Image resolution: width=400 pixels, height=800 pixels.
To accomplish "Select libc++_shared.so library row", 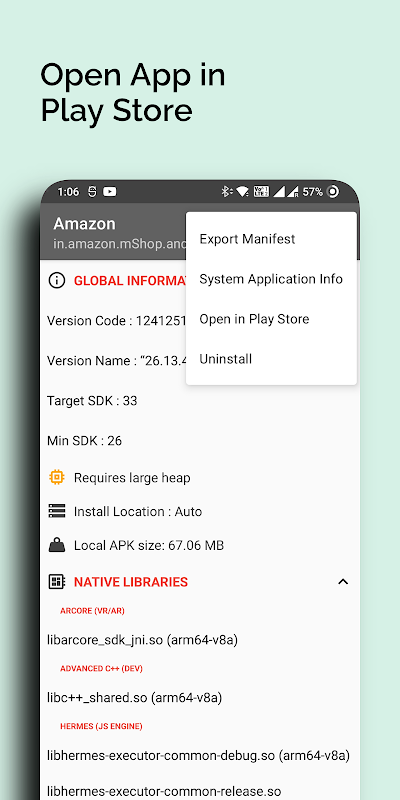I will point(134,697).
